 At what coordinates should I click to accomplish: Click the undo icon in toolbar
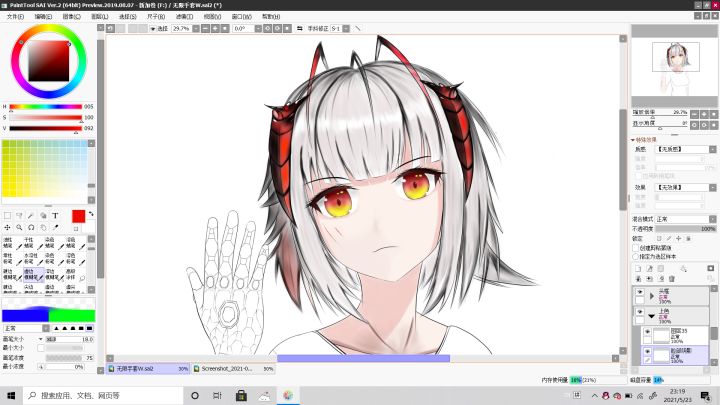[x=111, y=28]
